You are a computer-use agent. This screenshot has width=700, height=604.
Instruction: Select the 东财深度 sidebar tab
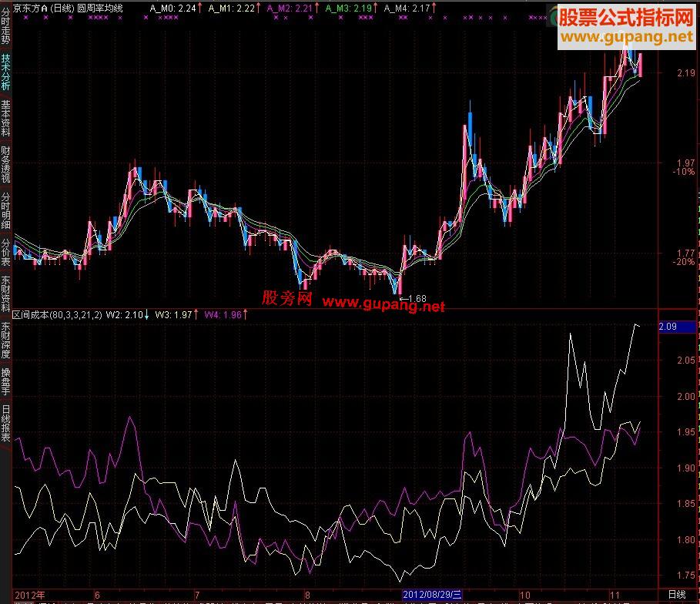5,340
